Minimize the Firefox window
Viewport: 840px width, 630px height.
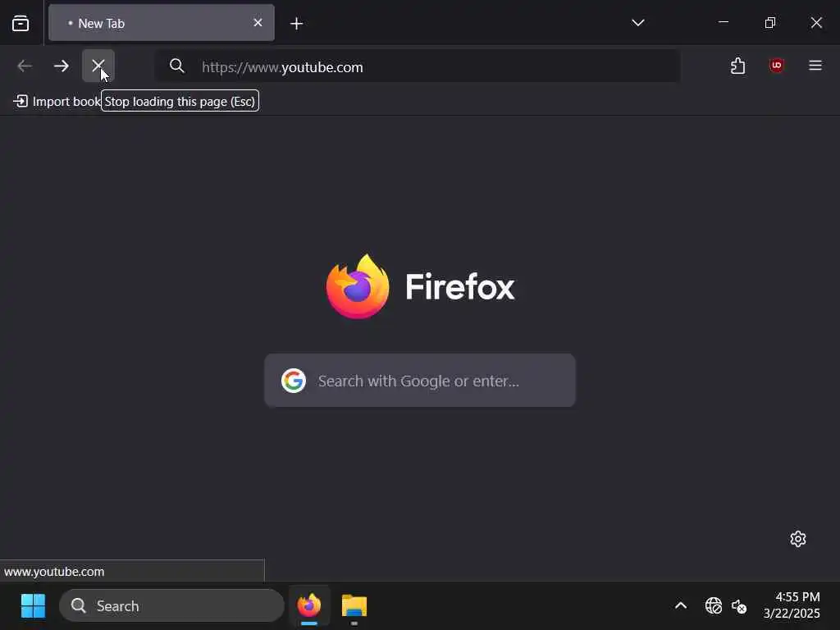point(724,22)
